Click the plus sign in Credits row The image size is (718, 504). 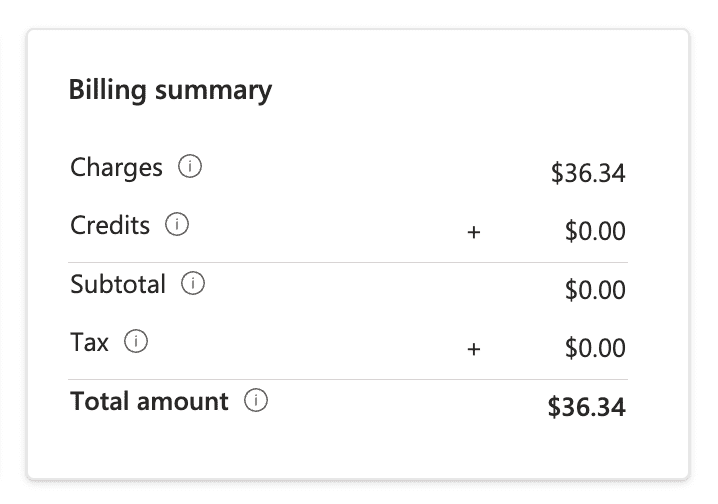tap(474, 232)
